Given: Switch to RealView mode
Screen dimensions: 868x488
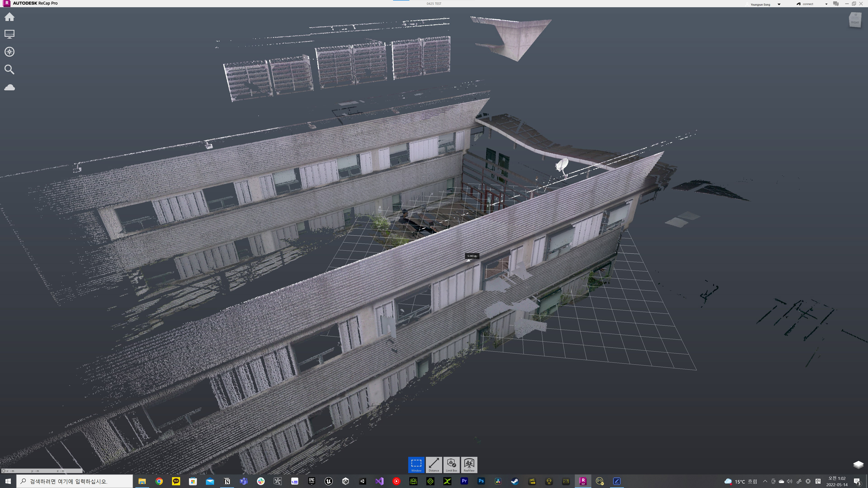Looking at the screenshot, I should (469, 465).
